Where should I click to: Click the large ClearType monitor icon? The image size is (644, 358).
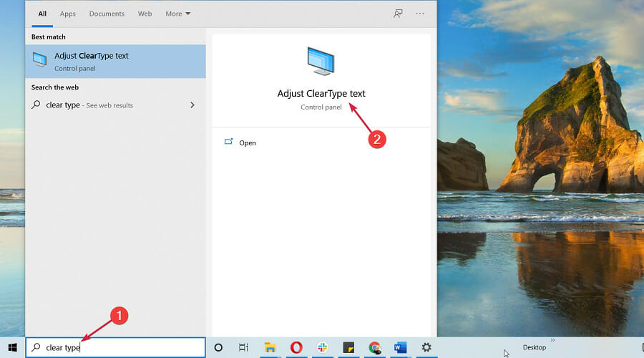[x=321, y=62]
